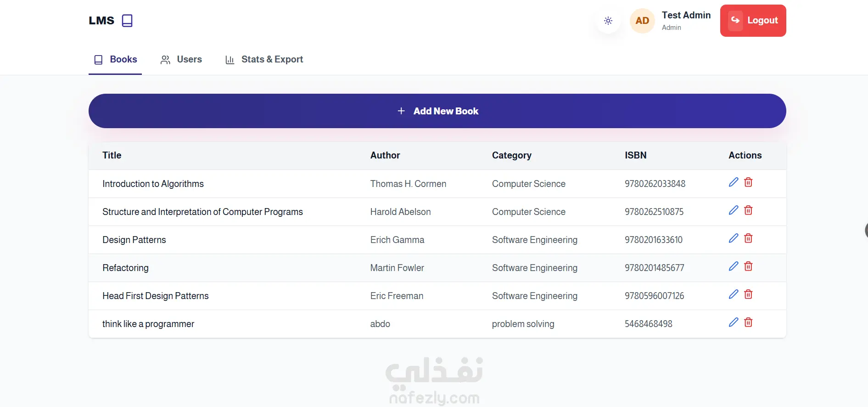The image size is (868, 407).
Task: Delete the Design Patterns book entry
Action: (x=748, y=238)
